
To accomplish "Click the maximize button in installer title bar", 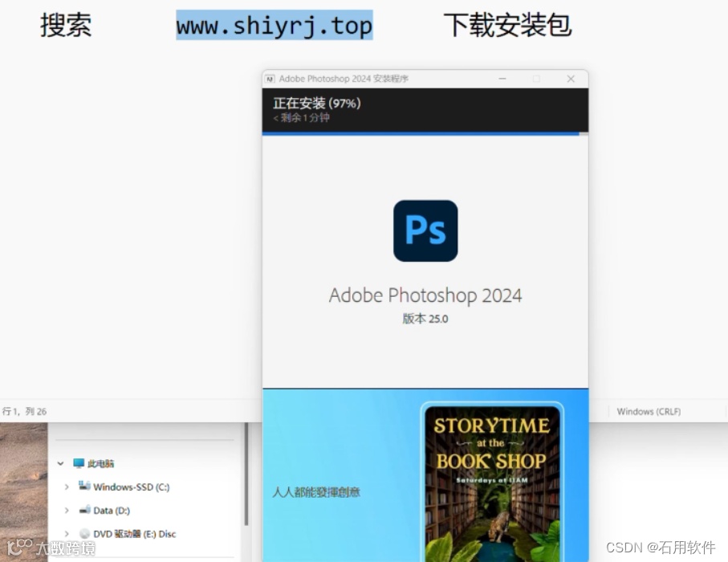I will pos(536,79).
